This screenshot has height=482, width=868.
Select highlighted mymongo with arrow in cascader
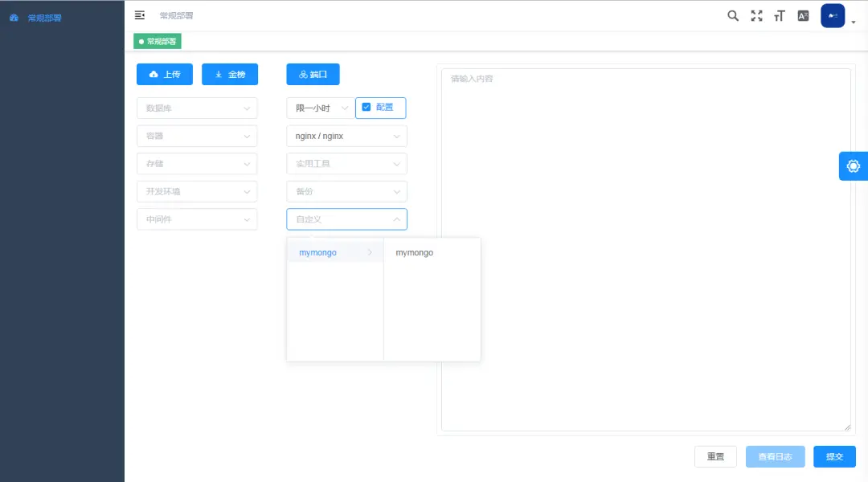tap(335, 252)
